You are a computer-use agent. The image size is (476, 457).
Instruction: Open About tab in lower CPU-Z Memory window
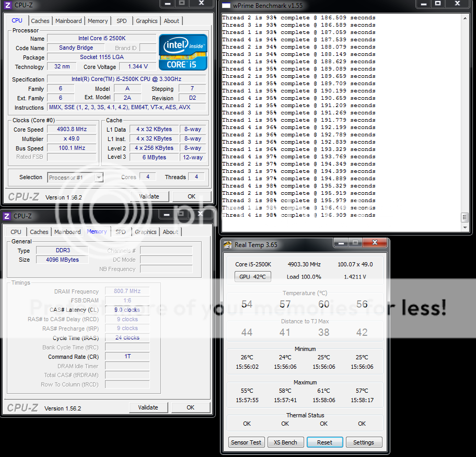(x=171, y=232)
